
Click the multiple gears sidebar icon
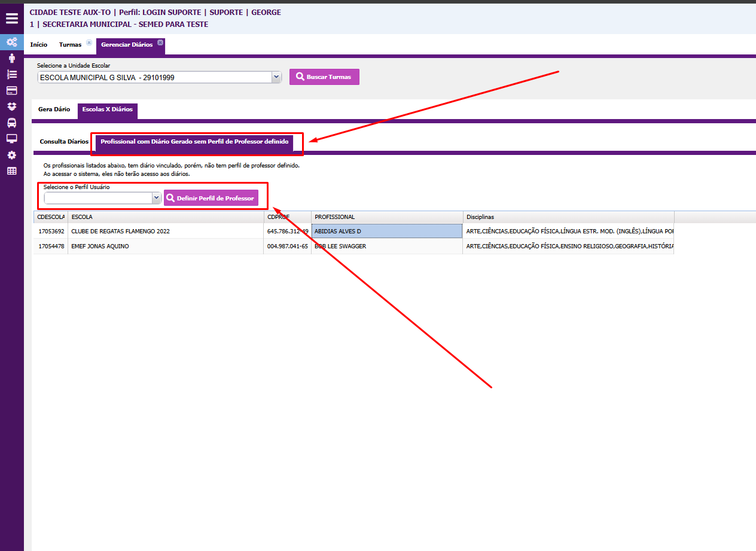pyautogui.click(x=12, y=42)
